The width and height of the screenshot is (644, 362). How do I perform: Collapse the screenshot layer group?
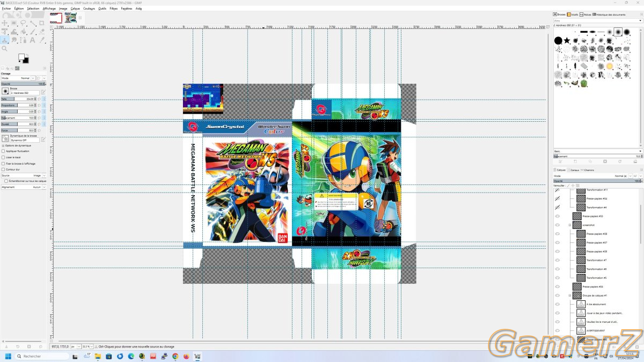(x=570, y=225)
